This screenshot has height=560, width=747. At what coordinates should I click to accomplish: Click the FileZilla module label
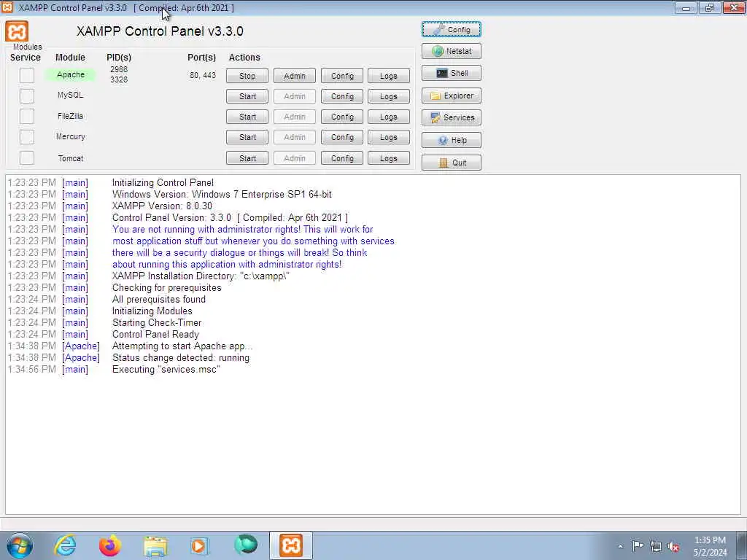tap(71, 116)
